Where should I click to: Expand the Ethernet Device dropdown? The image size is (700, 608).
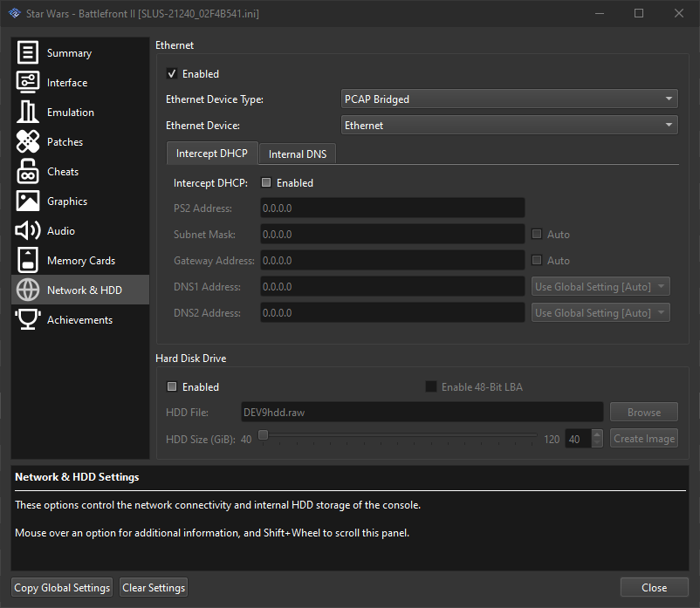[510, 126]
